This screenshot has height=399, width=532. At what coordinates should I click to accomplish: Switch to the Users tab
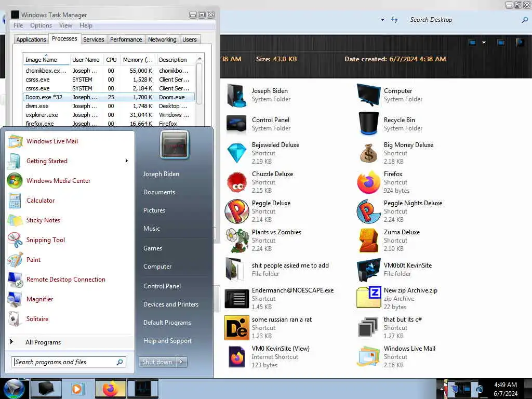[189, 39]
